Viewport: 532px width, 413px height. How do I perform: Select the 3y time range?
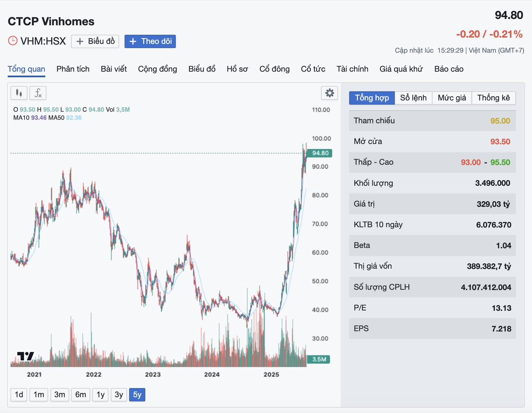point(119,395)
